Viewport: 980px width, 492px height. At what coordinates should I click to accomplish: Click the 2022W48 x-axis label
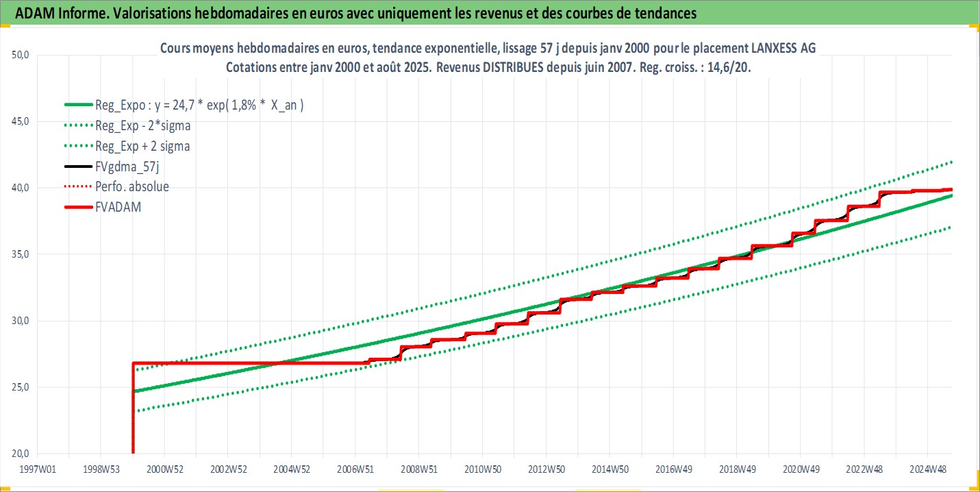point(863,469)
